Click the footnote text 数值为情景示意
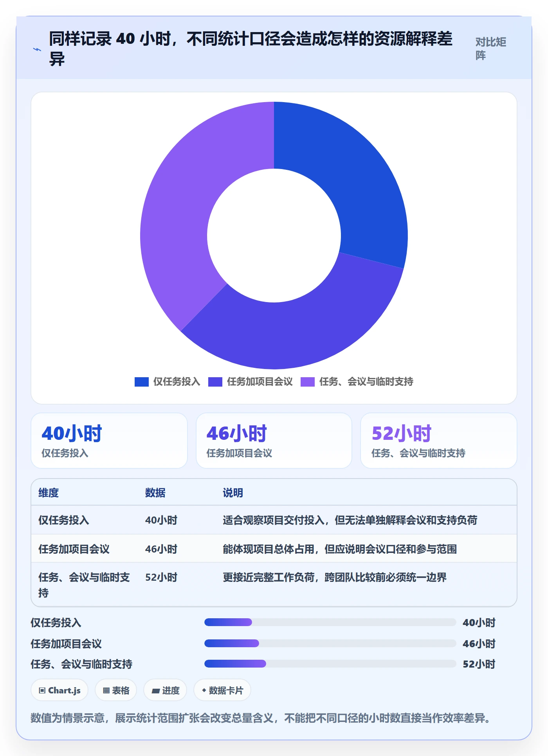548x756 pixels. click(x=260, y=718)
